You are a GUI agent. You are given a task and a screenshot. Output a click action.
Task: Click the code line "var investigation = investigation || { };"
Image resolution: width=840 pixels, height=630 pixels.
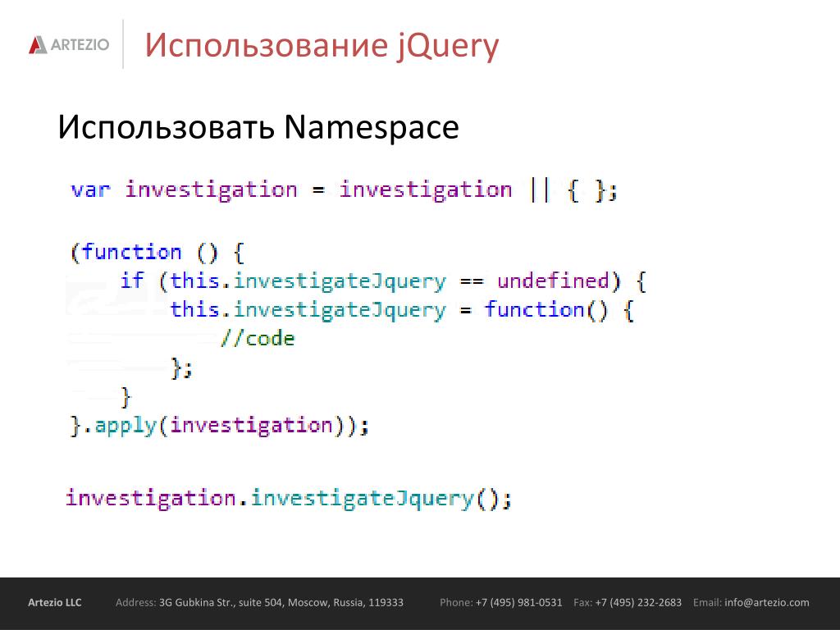point(344,190)
